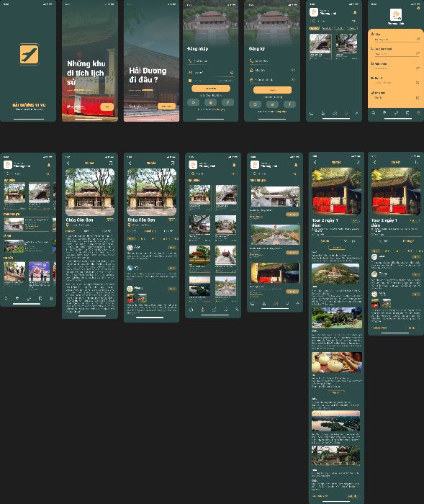
Task: Go back from the Chùa Côn Sơn reviews screen
Action: pyautogui.click(x=130, y=163)
